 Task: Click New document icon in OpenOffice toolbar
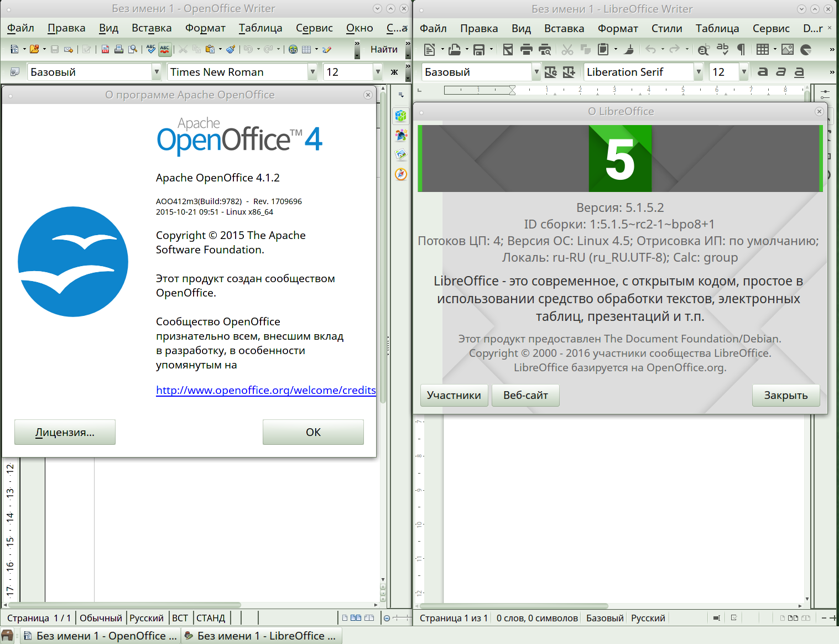[14, 49]
